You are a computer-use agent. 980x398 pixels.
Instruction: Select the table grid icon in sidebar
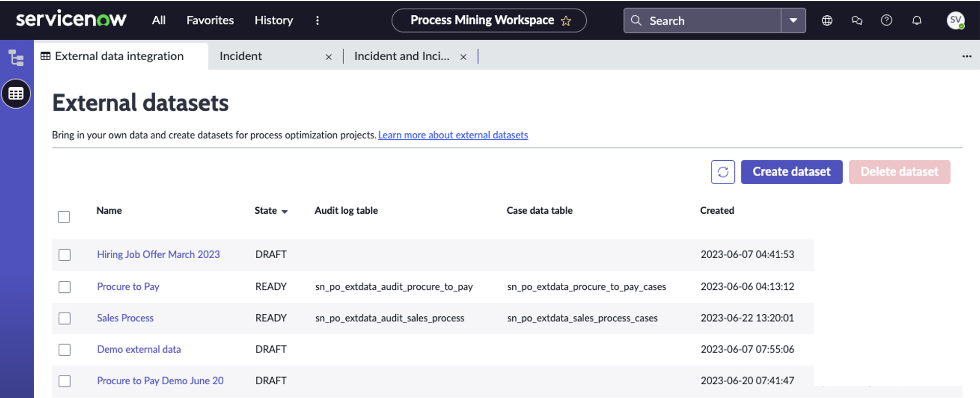[x=16, y=94]
